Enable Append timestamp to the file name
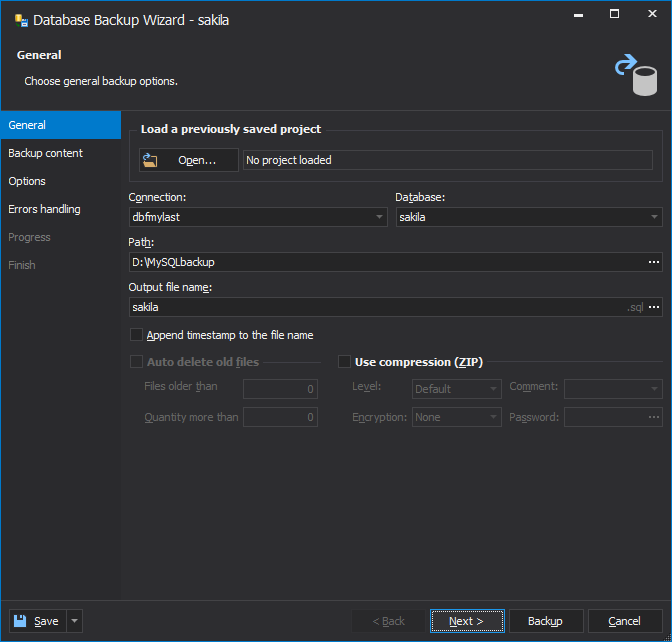The image size is (672, 642). pos(136,335)
